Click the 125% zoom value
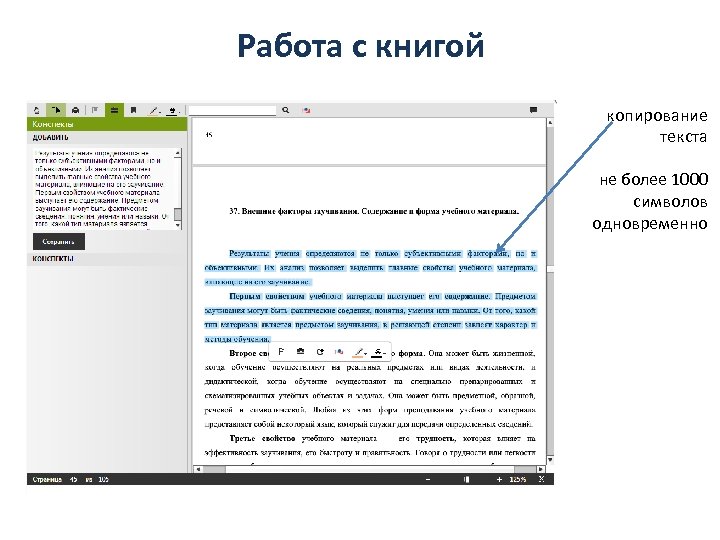This screenshot has height=540, width=720. (x=518, y=479)
